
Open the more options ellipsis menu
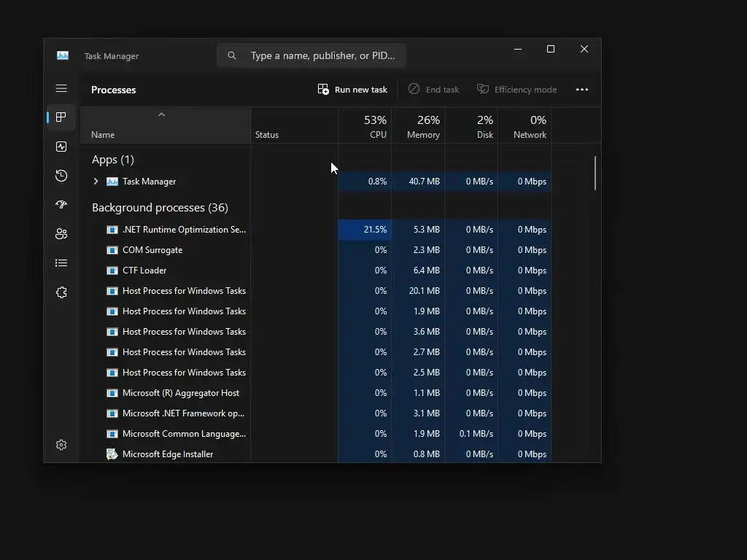click(581, 90)
